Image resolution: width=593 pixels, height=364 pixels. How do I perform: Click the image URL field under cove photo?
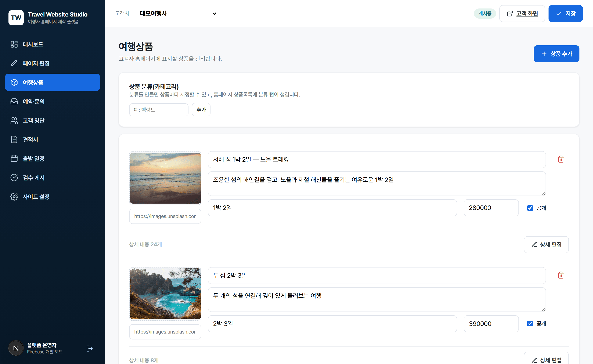coord(165,332)
